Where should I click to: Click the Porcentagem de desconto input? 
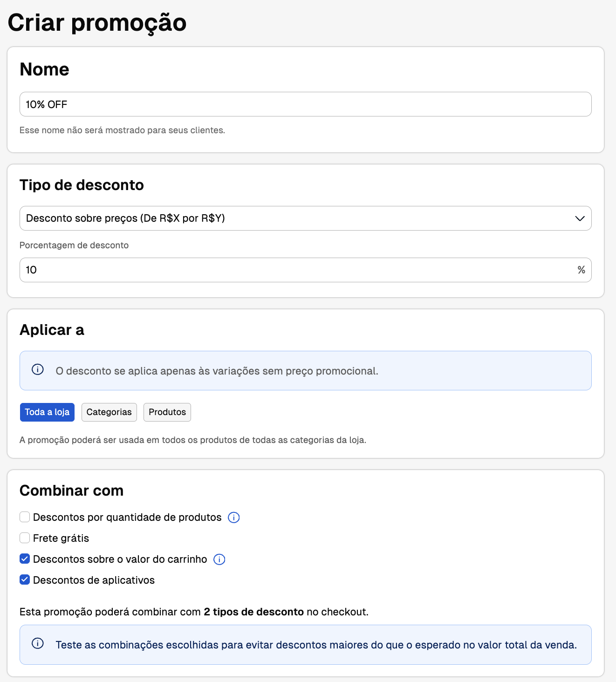pos(298,270)
